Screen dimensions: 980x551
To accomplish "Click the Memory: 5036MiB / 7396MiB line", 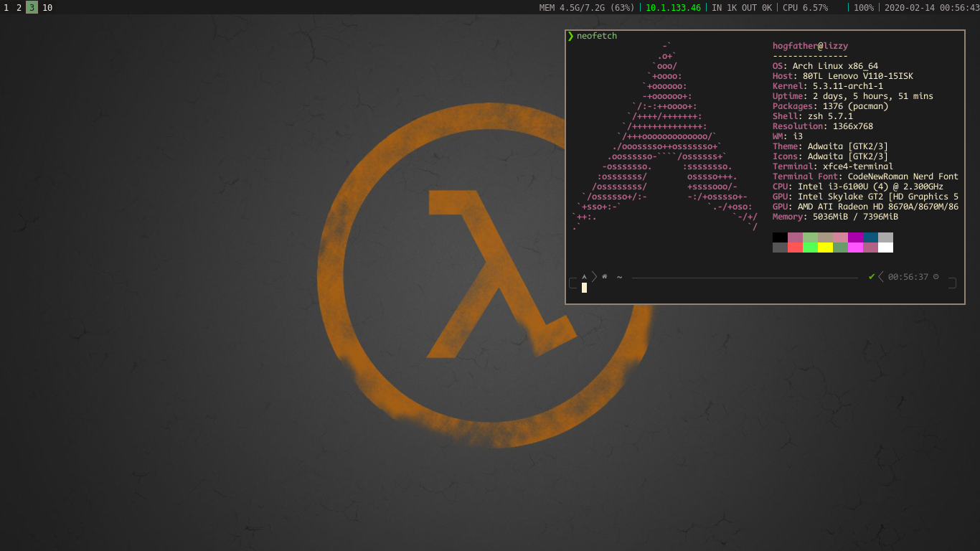I will tap(835, 217).
